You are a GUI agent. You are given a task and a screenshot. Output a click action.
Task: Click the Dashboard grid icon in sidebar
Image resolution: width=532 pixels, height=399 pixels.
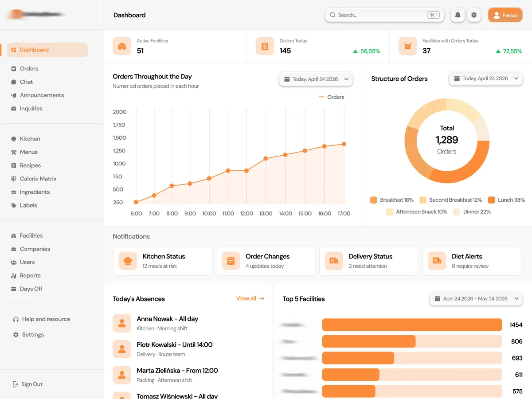pyautogui.click(x=14, y=50)
